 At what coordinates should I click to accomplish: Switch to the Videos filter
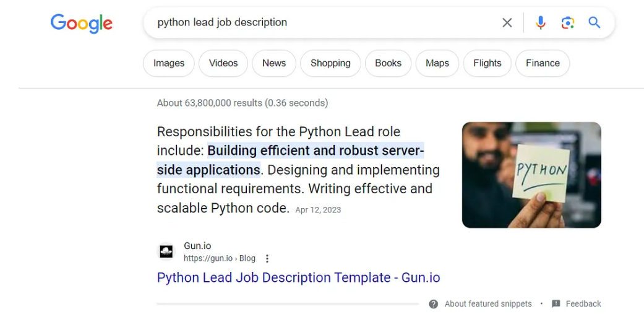223,63
